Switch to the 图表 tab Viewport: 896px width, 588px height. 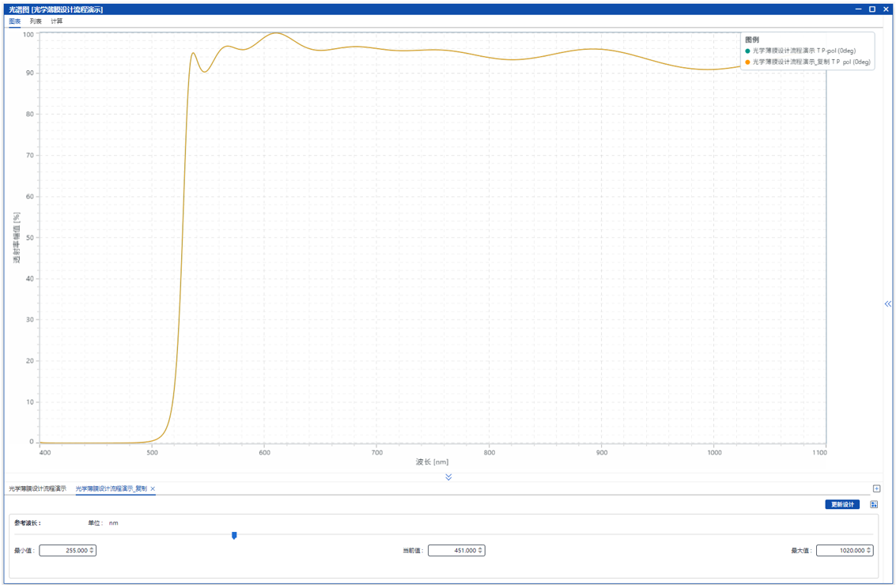(x=14, y=21)
